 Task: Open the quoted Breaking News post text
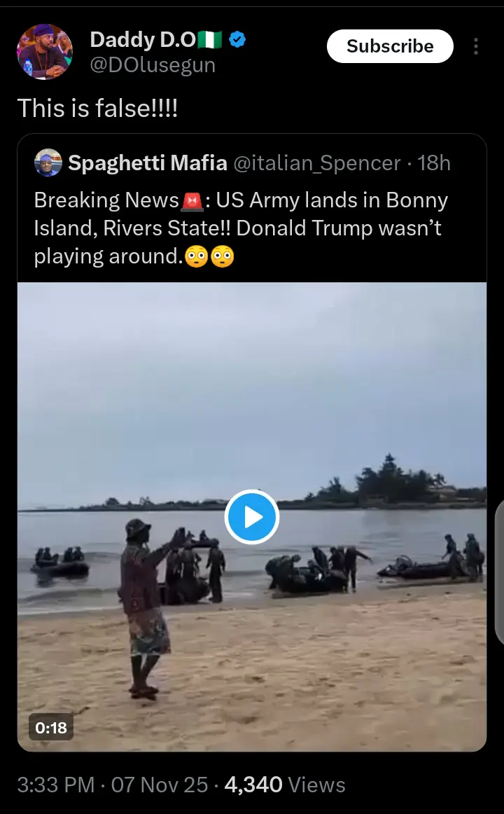241,228
